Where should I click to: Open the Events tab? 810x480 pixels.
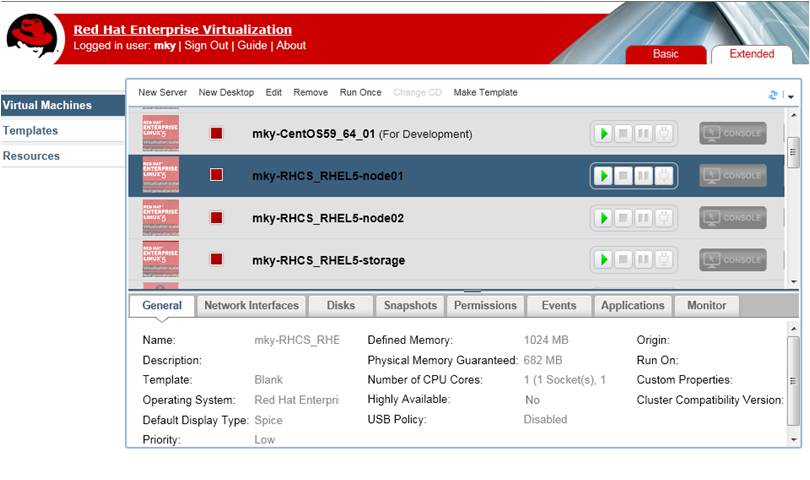[559, 305]
